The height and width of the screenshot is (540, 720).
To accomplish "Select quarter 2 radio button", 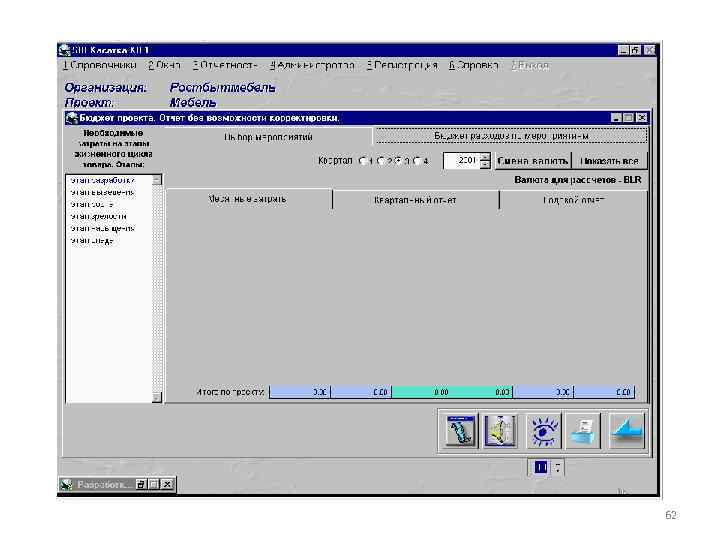I will (x=381, y=161).
